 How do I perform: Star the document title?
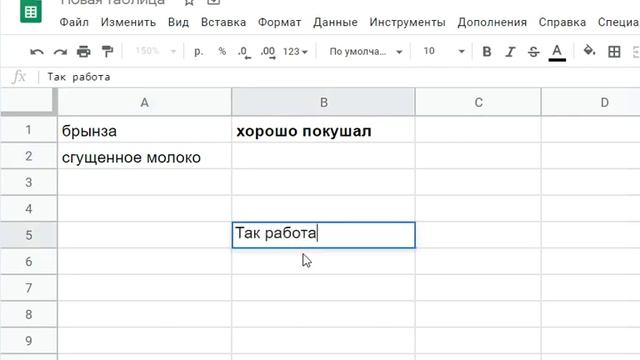tap(189, 2)
